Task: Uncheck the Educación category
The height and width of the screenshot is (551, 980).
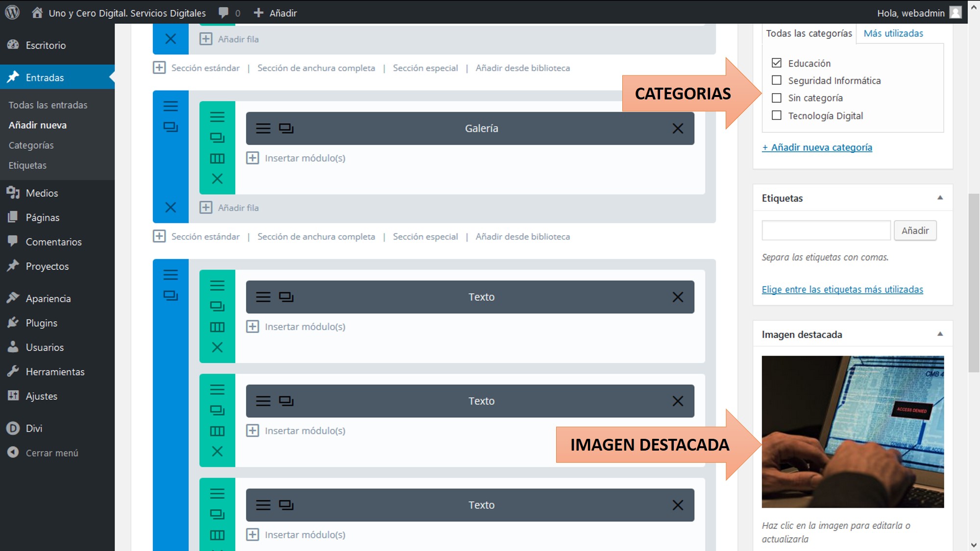Action: click(x=777, y=63)
